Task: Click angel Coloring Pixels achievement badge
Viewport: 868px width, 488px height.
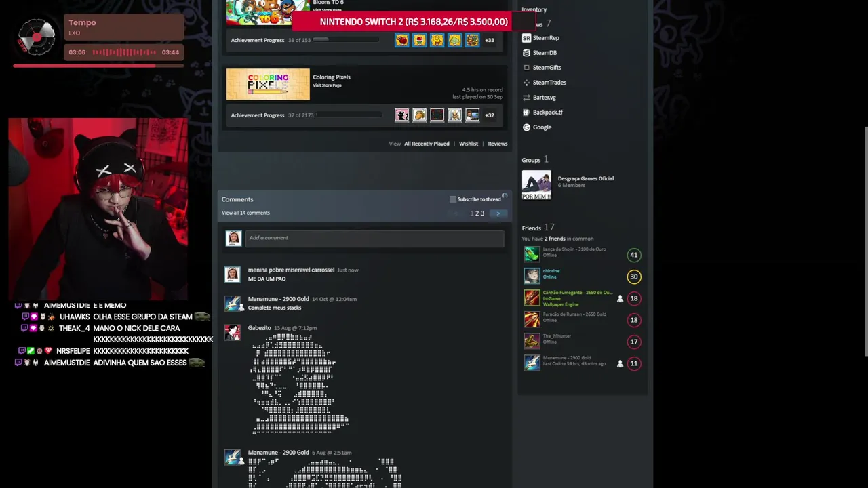Action: [455, 115]
